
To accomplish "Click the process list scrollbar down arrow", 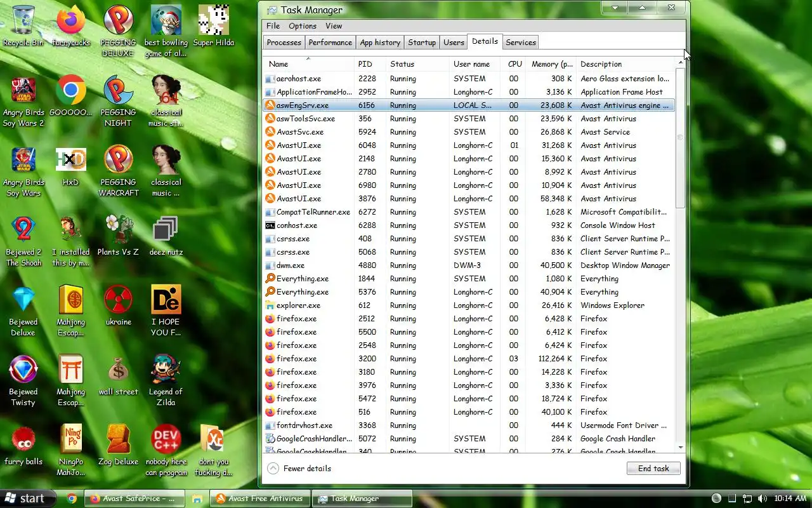I will (681, 448).
